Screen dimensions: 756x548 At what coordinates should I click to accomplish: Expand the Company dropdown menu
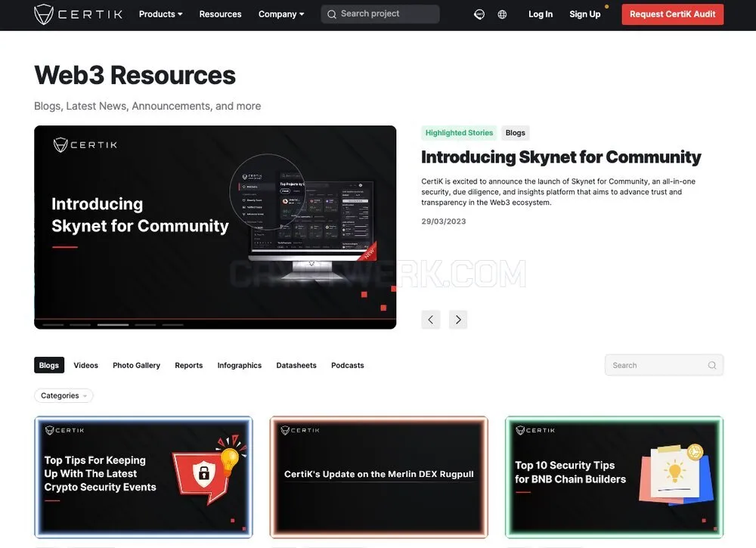coord(281,14)
